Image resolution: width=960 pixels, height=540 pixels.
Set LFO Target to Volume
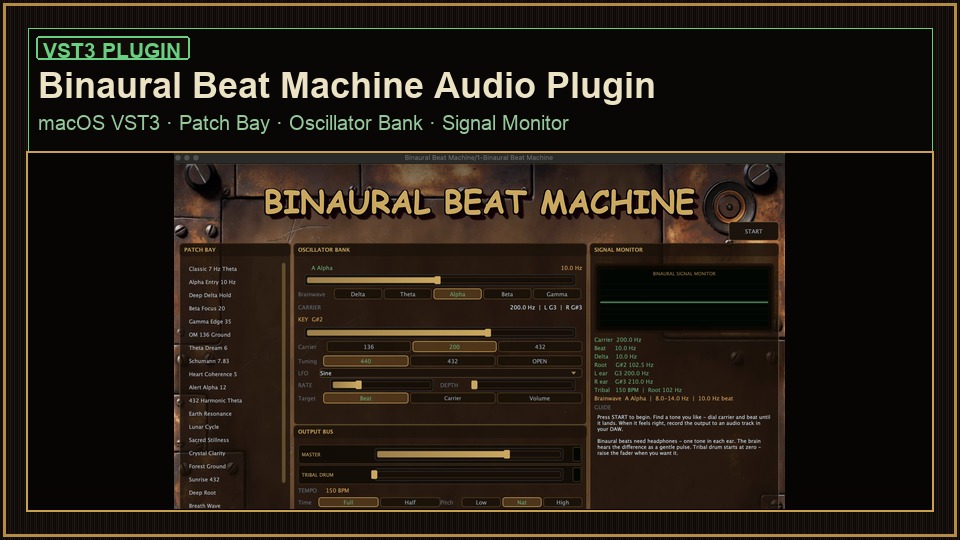539,399
